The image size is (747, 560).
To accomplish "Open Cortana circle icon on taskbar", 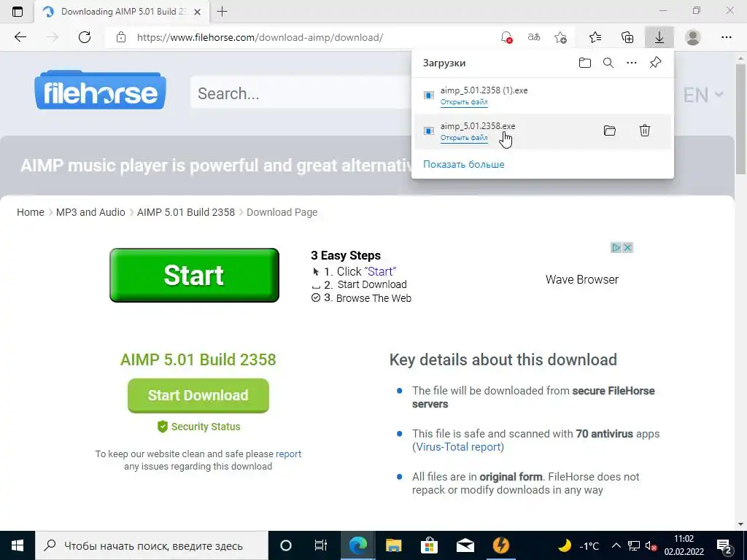I will click(x=286, y=545).
